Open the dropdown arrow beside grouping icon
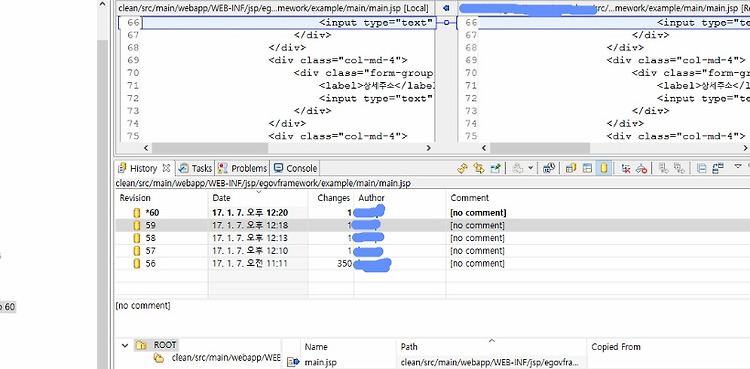This screenshot has height=369, width=750. (530, 168)
